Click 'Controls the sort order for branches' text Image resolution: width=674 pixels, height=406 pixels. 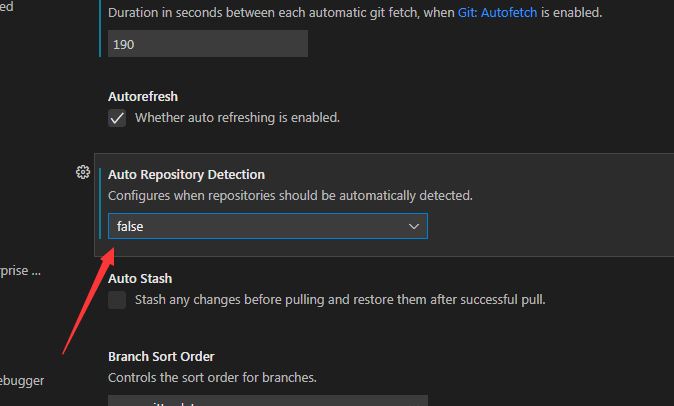point(212,377)
